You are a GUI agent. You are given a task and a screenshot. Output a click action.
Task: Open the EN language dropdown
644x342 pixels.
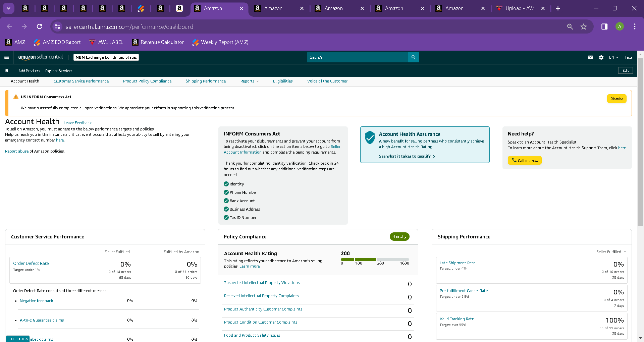(x=613, y=57)
